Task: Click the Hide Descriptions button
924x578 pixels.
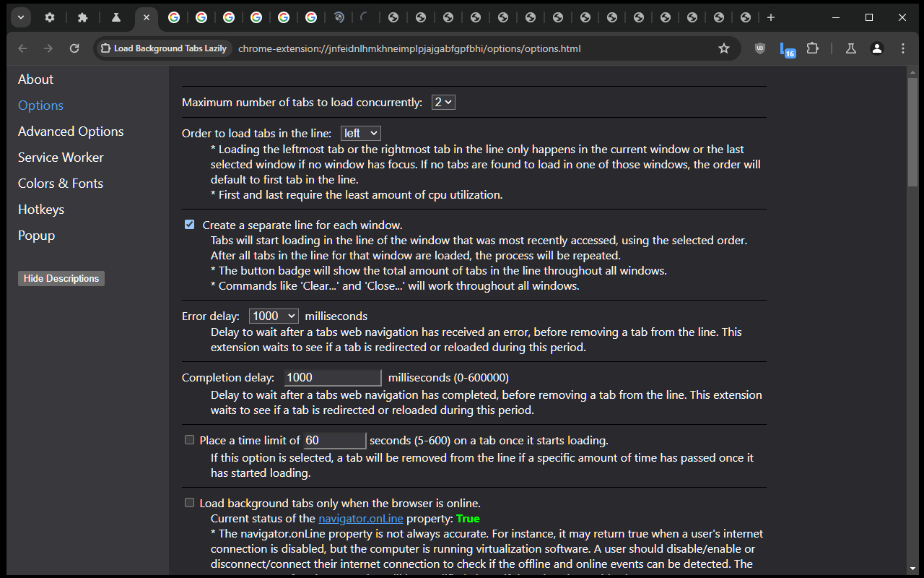Action: pyautogui.click(x=61, y=278)
